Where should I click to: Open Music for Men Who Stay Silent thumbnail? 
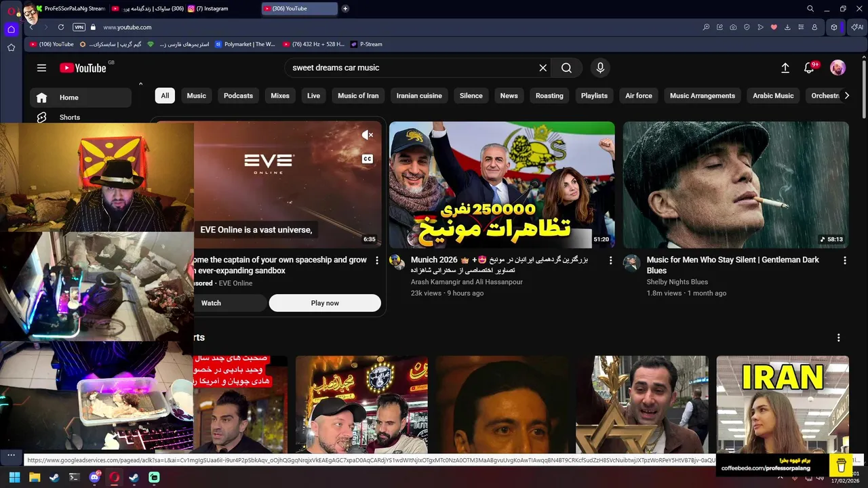pos(736,185)
